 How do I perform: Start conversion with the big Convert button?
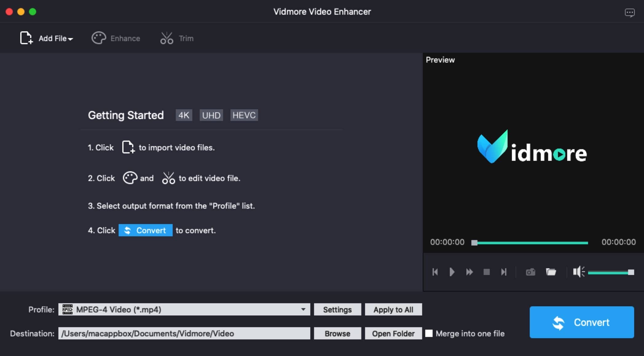pos(582,322)
